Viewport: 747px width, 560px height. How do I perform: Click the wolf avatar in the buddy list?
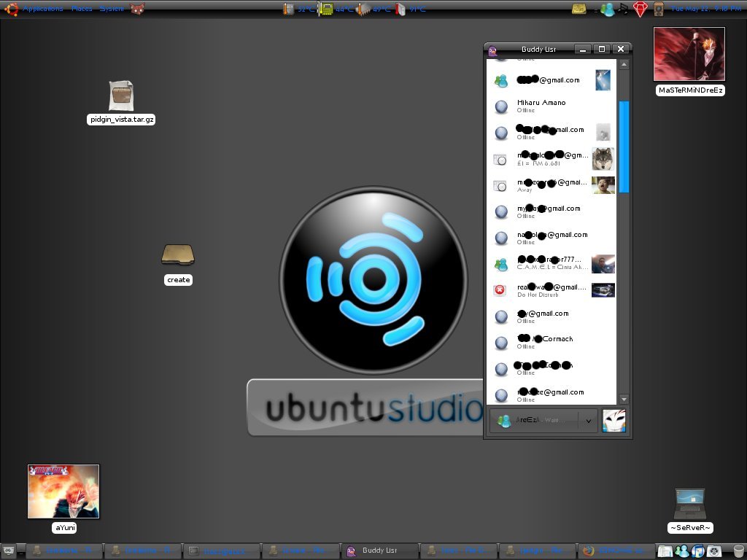(x=603, y=158)
